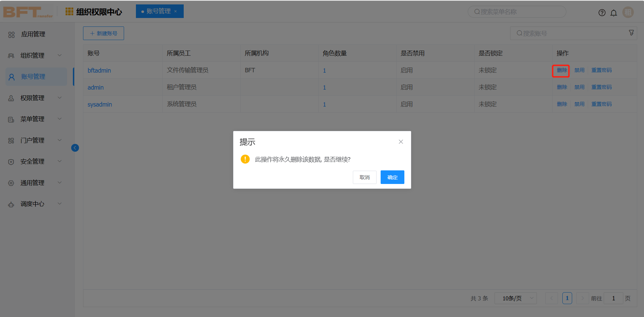The height and width of the screenshot is (317, 644).
Task: Click the 组织权限中心 grid icon
Action: 69,11
